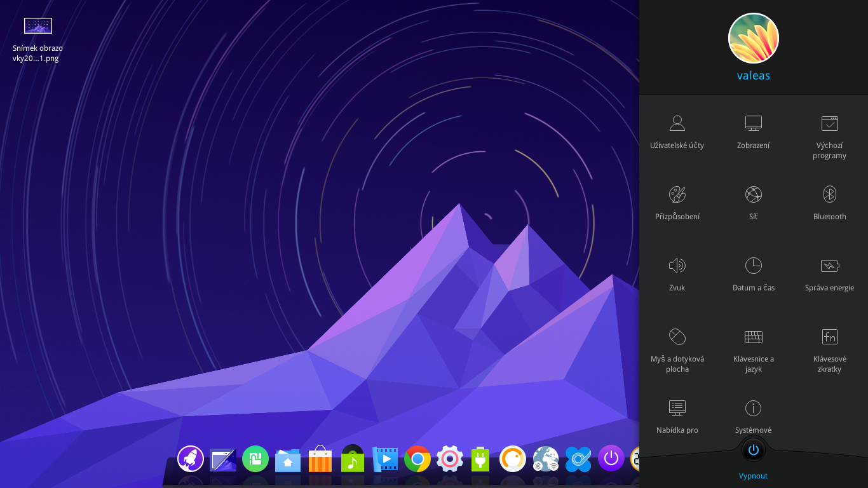Open Datum a čas settings
The height and width of the screenshot is (488, 868).
754,274
